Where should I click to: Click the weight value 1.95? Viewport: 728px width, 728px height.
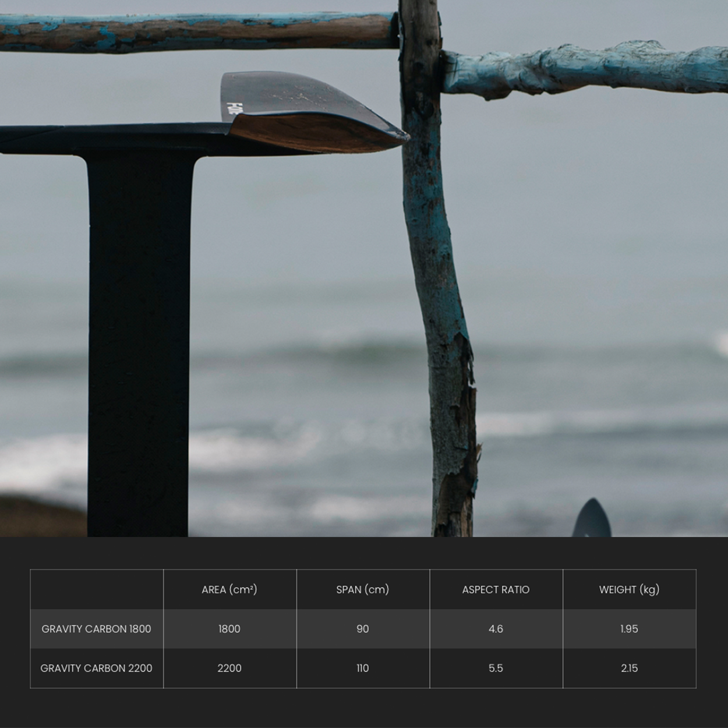(629, 629)
